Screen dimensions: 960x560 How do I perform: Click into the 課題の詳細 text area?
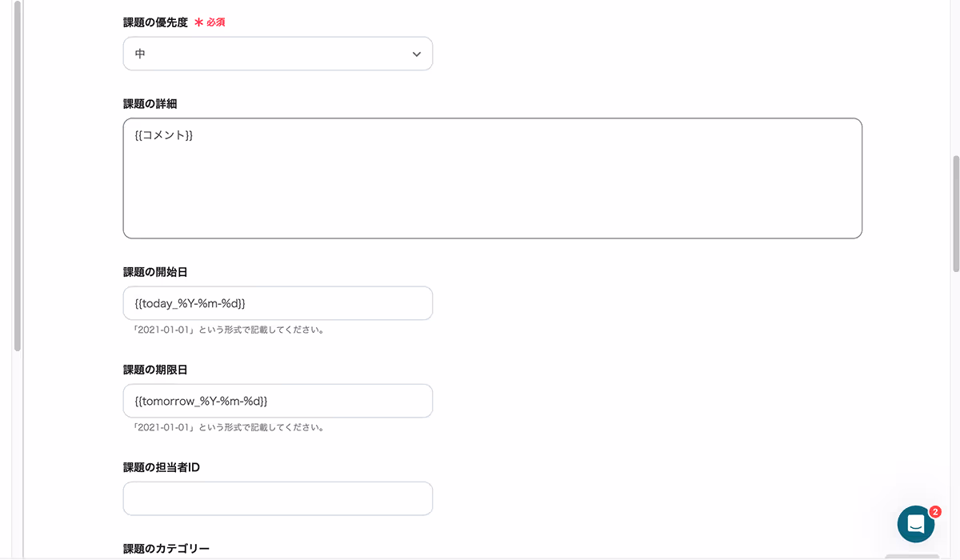[492, 178]
